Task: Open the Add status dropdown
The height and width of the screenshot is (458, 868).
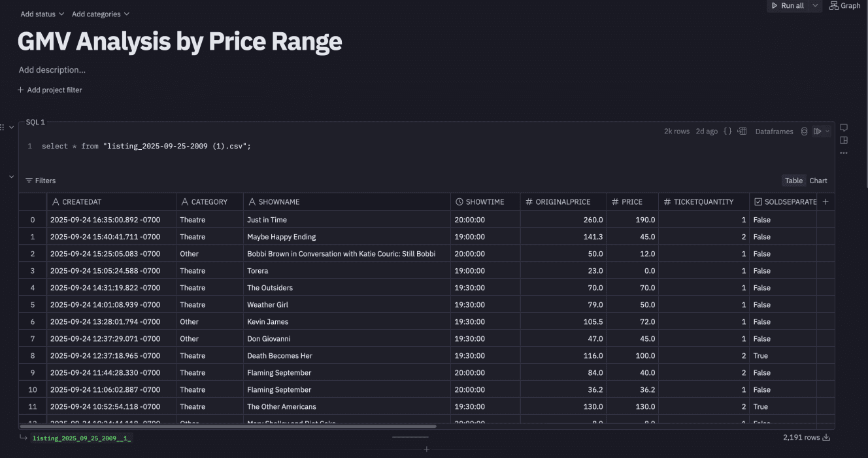Action: click(42, 14)
